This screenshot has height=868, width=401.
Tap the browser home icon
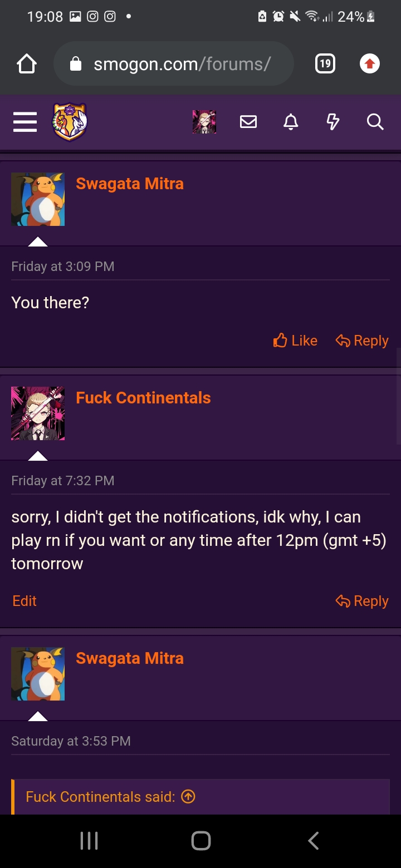[27, 64]
